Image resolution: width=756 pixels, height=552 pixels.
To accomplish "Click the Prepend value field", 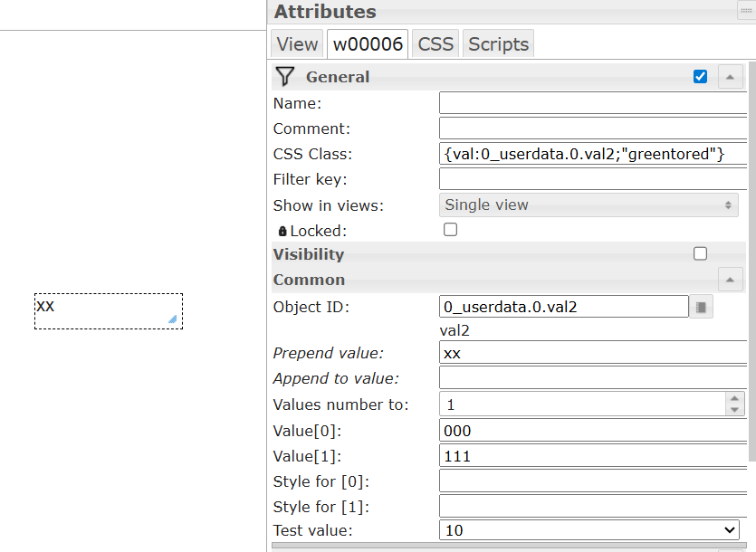I will click(x=592, y=353).
